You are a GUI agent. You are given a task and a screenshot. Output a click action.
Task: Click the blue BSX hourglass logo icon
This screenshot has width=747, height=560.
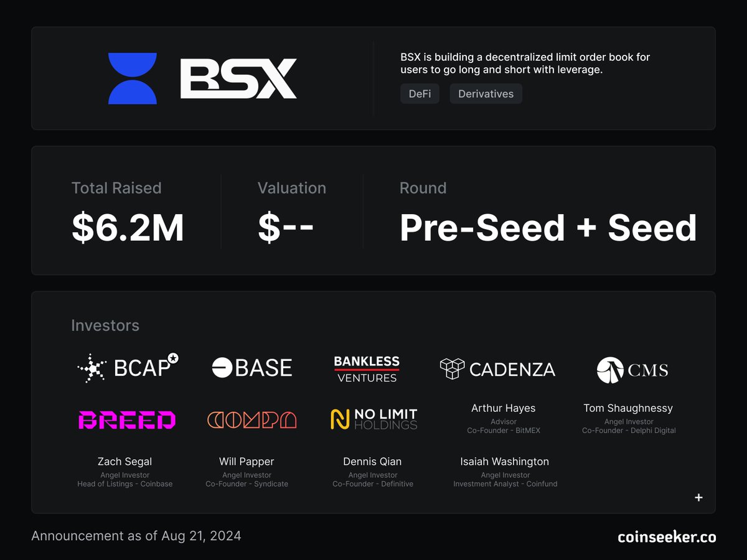point(133,78)
